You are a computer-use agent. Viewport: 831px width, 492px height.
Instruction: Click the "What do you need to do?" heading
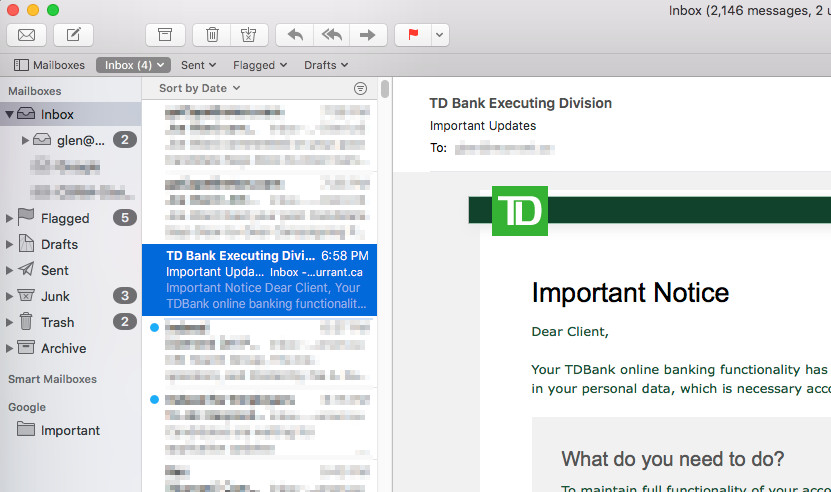pyautogui.click(x=673, y=459)
